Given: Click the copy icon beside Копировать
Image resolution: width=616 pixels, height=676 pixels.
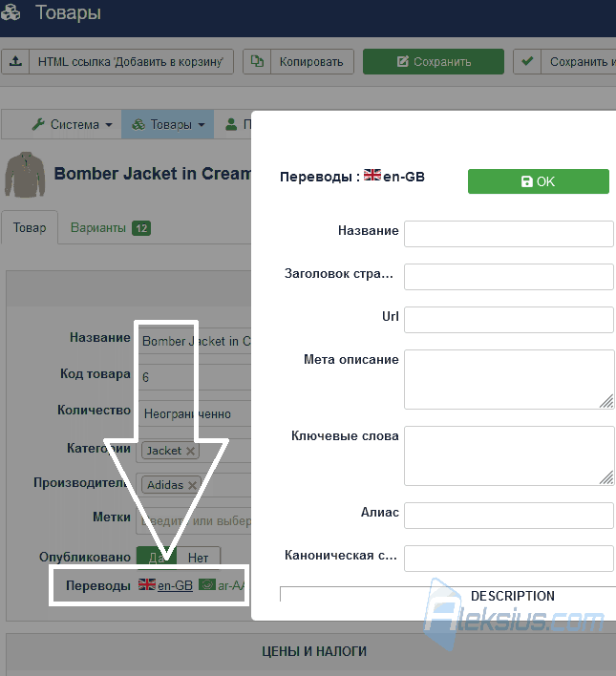Looking at the screenshot, I should [x=257, y=62].
